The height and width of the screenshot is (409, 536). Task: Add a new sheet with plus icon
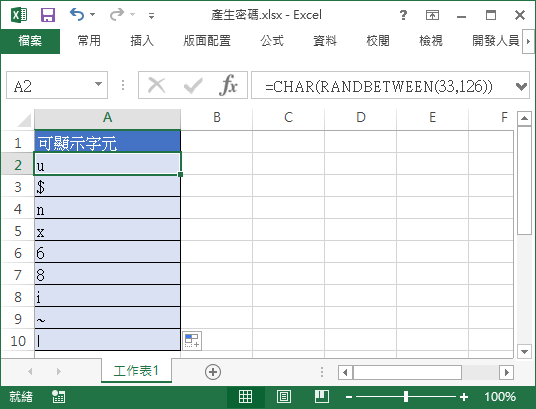click(213, 372)
